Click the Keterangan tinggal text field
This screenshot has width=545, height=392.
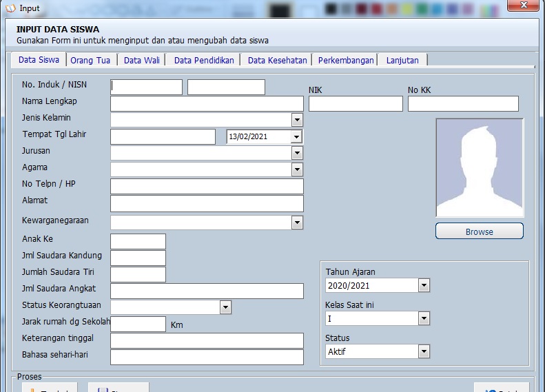click(207, 341)
